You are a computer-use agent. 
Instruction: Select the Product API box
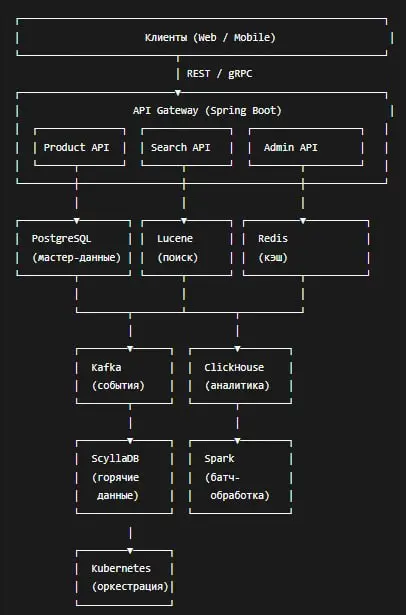coord(80,147)
